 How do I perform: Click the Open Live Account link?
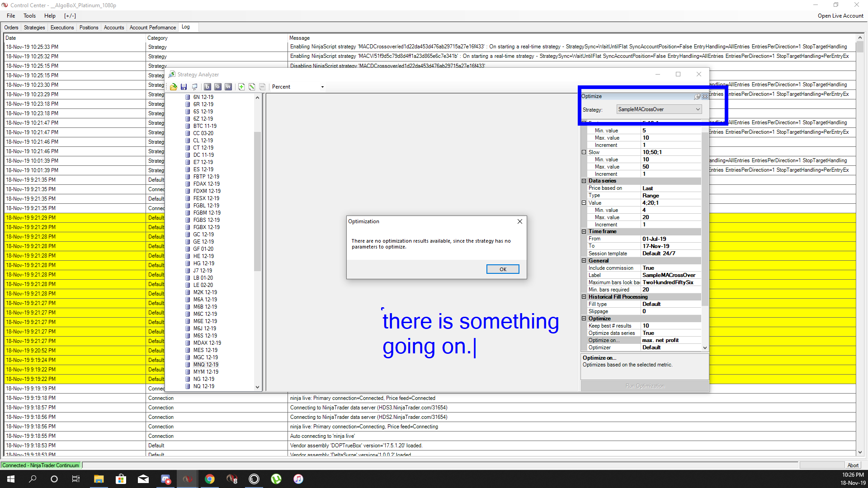click(840, 16)
